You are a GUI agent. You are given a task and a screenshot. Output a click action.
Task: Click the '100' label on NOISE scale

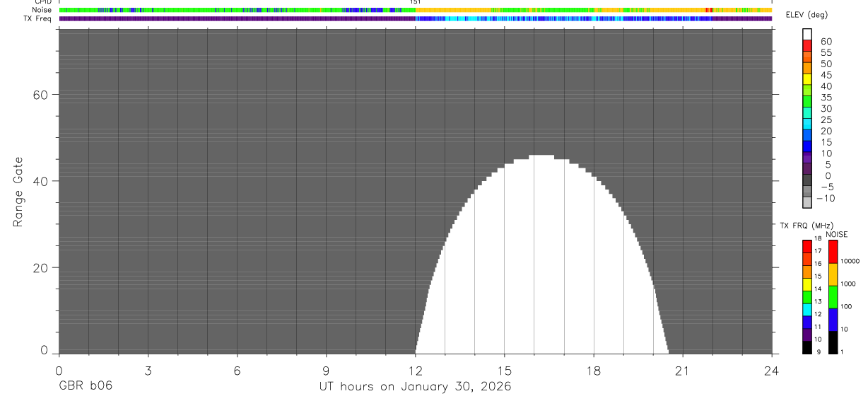[845, 306]
